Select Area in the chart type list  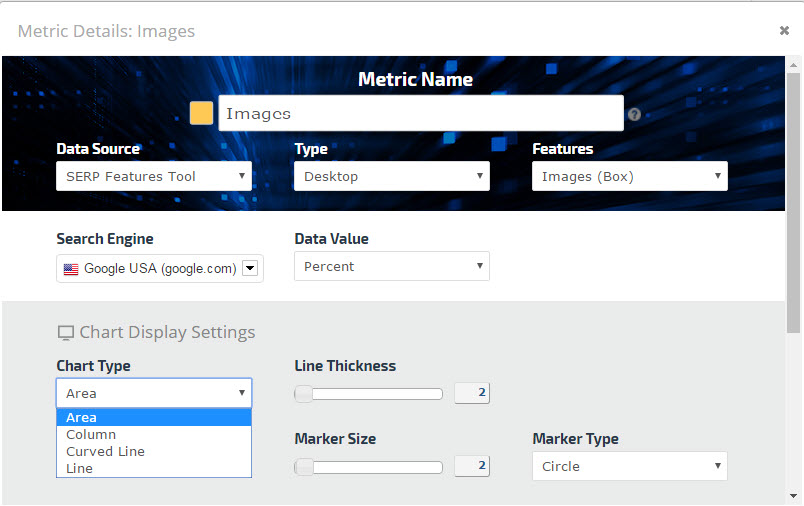pos(154,418)
